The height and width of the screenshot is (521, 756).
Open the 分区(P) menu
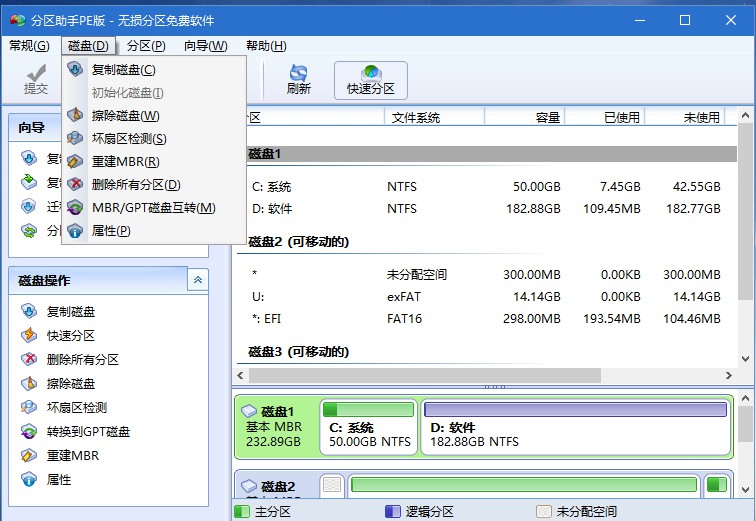[146, 46]
